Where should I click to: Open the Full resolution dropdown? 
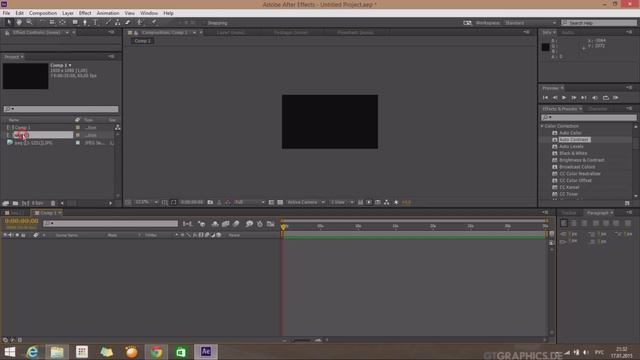click(x=249, y=202)
